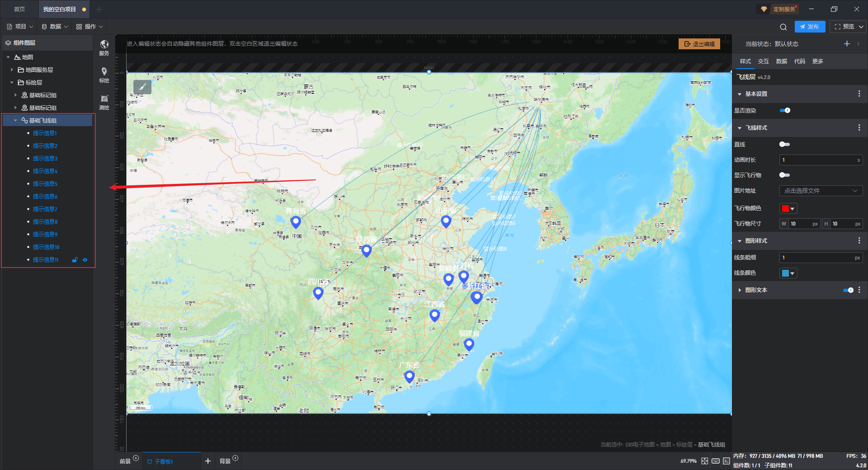Viewport: 868px width, 470px height.
Task: Add new tab next to 我的空白项目
Action: pos(99,9)
